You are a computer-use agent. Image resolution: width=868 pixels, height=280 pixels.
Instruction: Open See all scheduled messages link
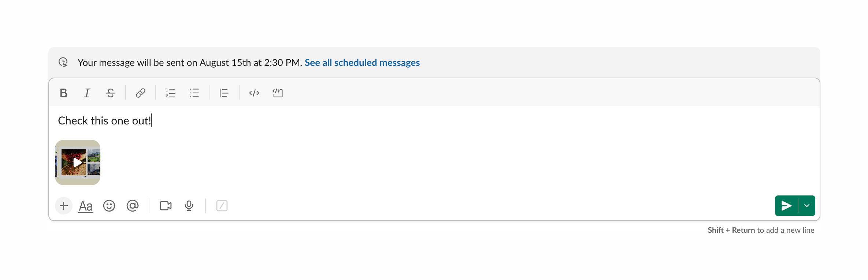coord(362,63)
